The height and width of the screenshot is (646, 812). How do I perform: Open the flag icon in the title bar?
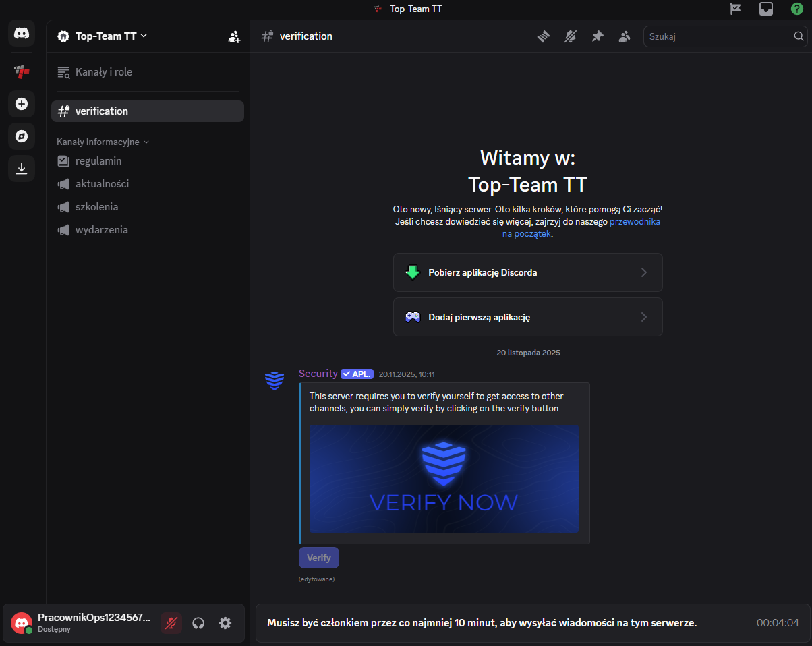(736, 9)
